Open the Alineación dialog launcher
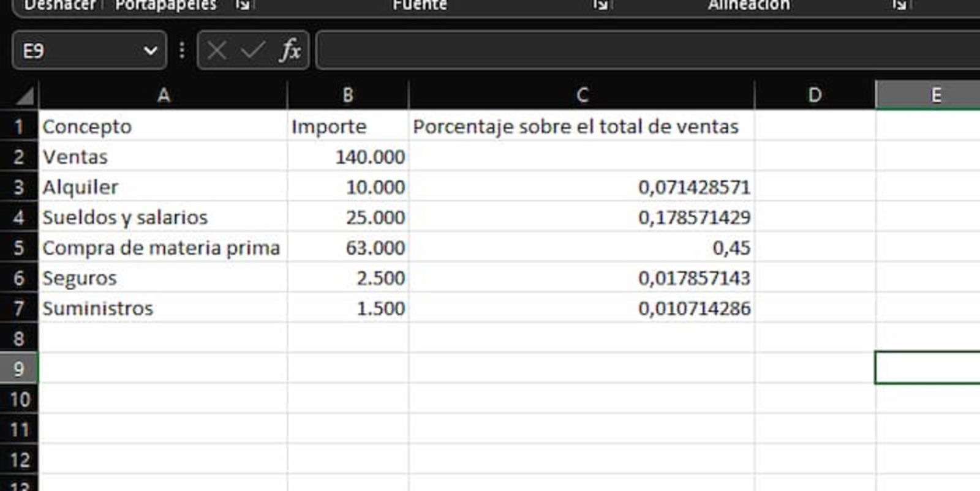This screenshot has width=980, height=491. tap(899, 6)
